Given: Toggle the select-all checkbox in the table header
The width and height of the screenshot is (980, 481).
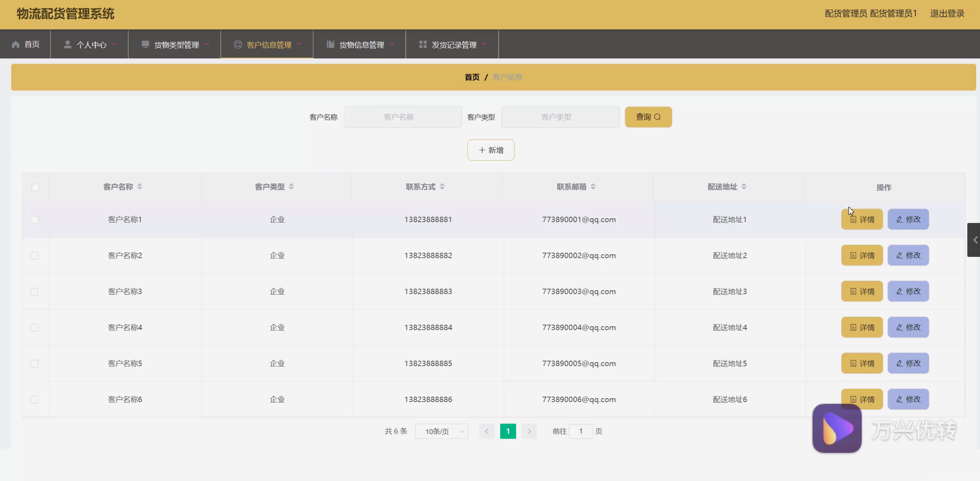Looking at the screenshot, I should coord(35,188).
